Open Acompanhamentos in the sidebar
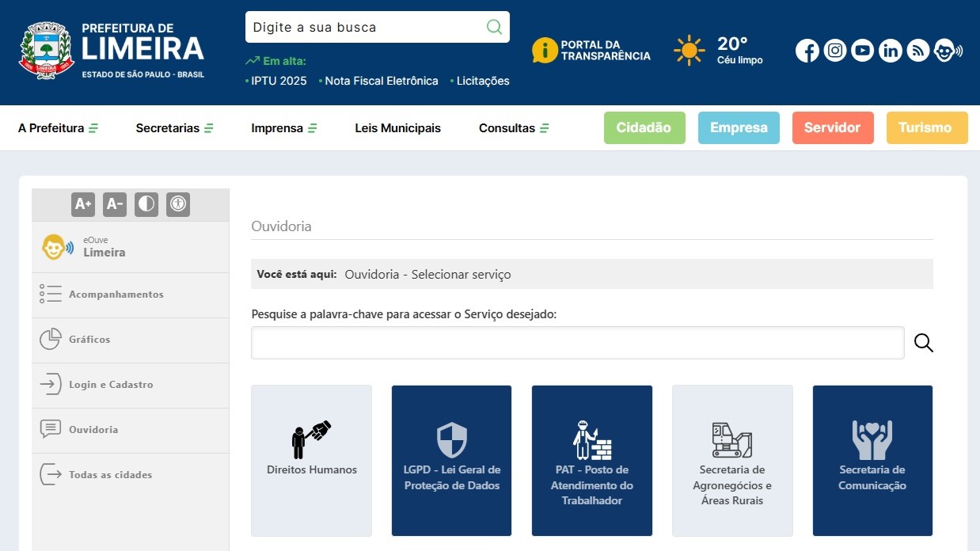The width and height of the screenshot is (980, 551). [116, 294]
